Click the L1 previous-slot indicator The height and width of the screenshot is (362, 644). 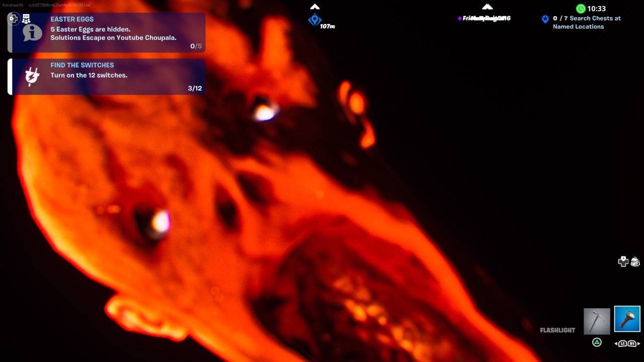622,344
